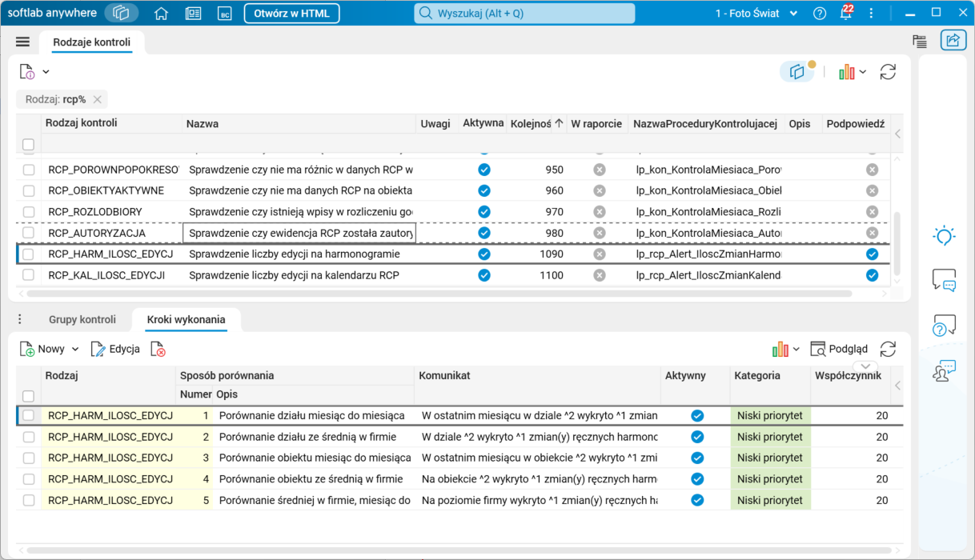The image size is (975, 560).
Task: Tick the checkbox for RCP_KAL_ILOSC_EDYCJI row
Action: (29, 274)
